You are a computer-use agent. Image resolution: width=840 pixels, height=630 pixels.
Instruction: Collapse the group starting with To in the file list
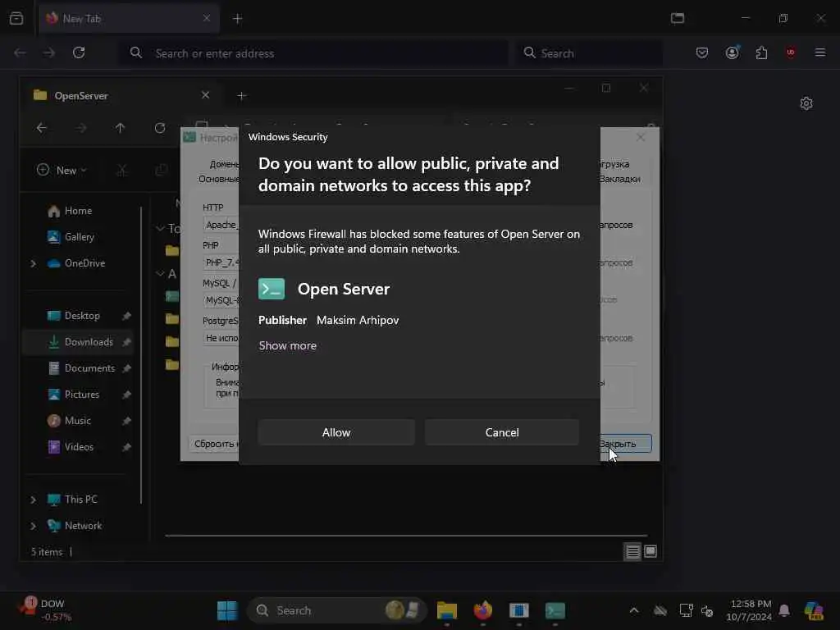coord(160,229)
